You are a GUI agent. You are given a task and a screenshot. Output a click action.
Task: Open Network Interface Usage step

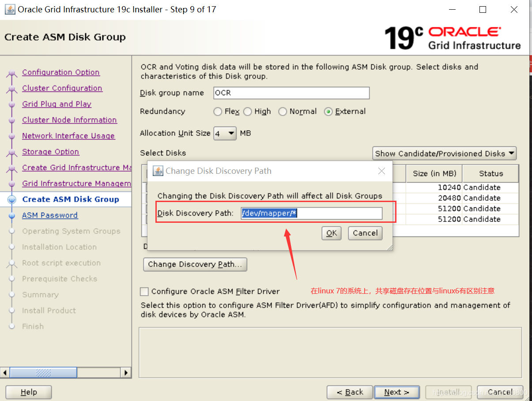(68, 136)
